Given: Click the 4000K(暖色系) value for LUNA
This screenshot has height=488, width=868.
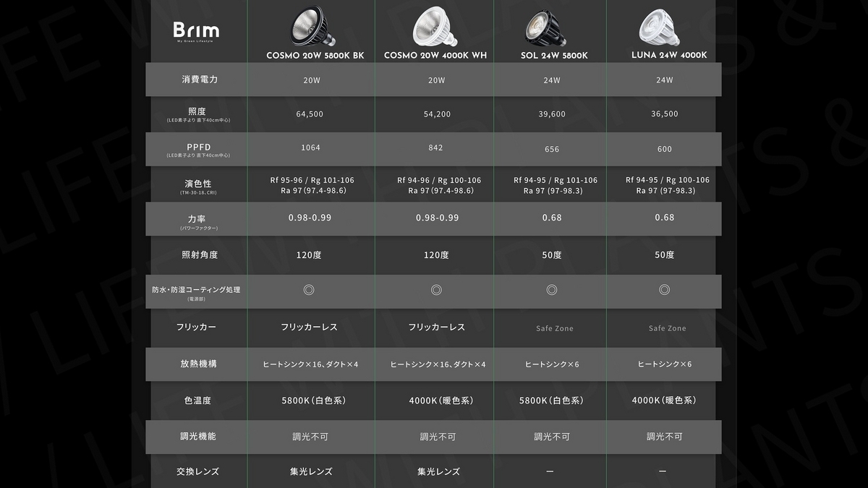Looking at the screenshot, I should [664, 400].
